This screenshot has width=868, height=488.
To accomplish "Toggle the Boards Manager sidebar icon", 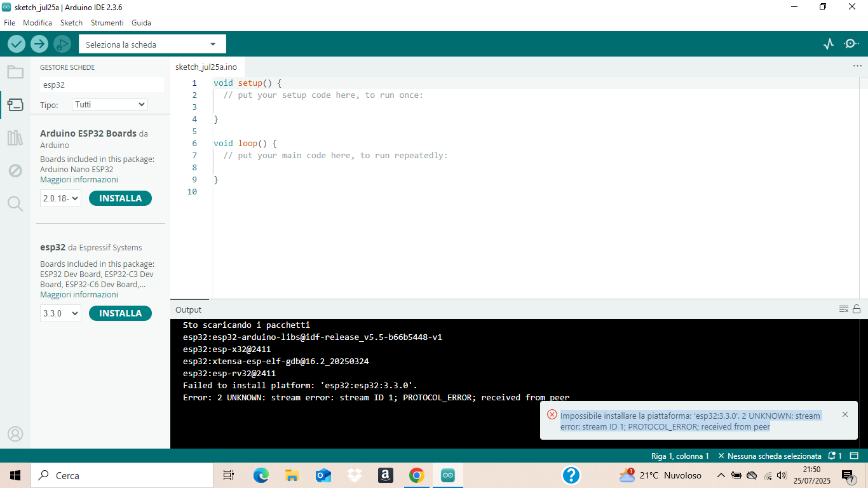I will click(15, 105).
